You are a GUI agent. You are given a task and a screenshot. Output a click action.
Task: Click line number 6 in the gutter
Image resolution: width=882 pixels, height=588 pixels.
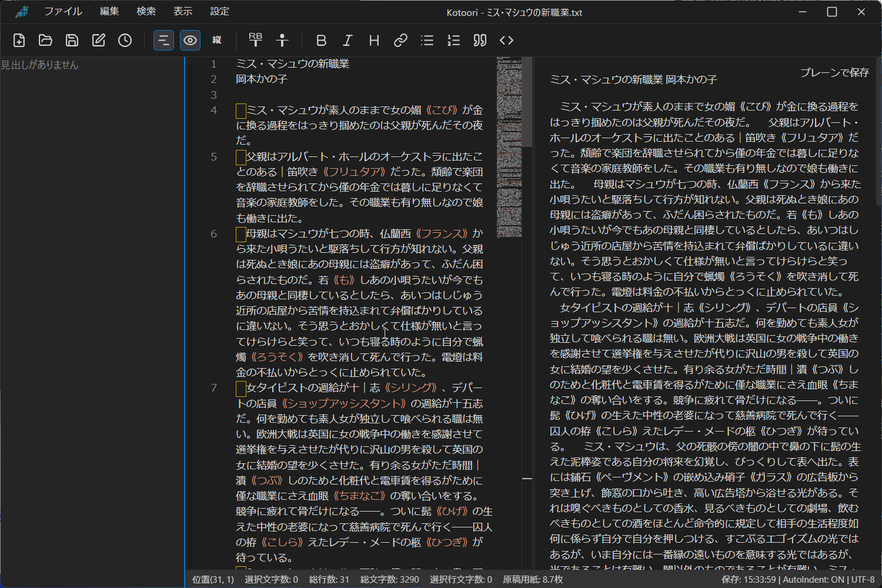(x=213, y=234)
